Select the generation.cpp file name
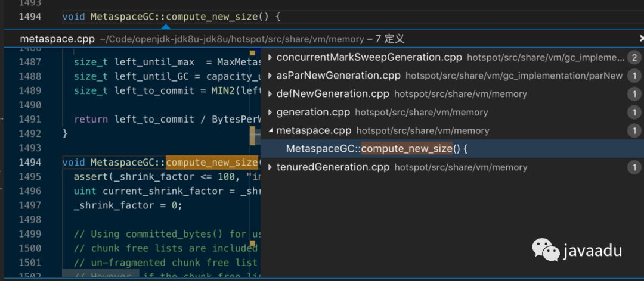644x281 pixels. 313,113
